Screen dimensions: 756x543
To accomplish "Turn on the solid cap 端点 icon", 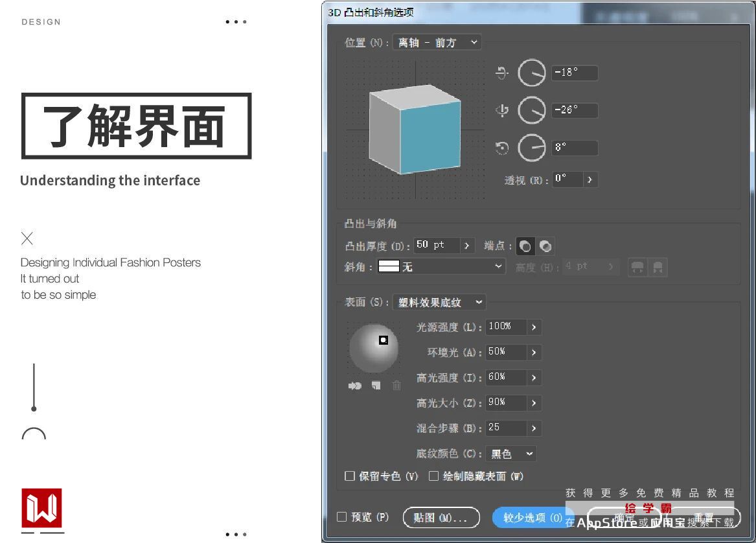I will click(x=525, y=246).
